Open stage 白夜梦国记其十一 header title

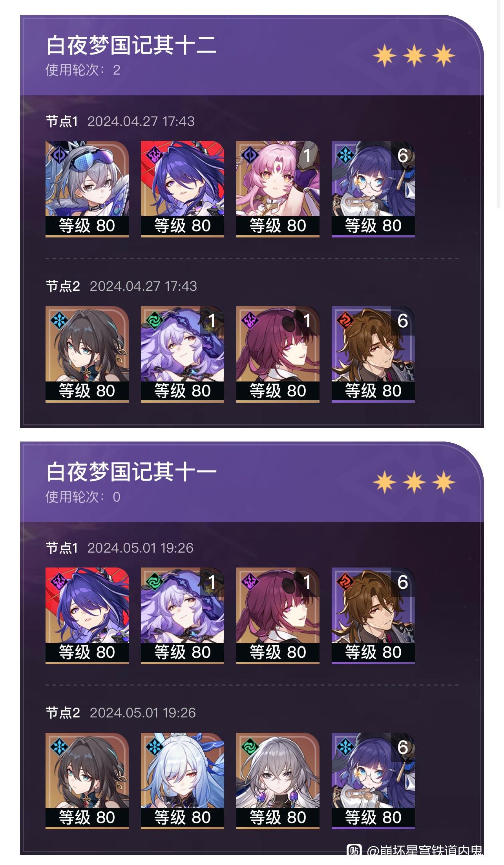tap(131, 471)
